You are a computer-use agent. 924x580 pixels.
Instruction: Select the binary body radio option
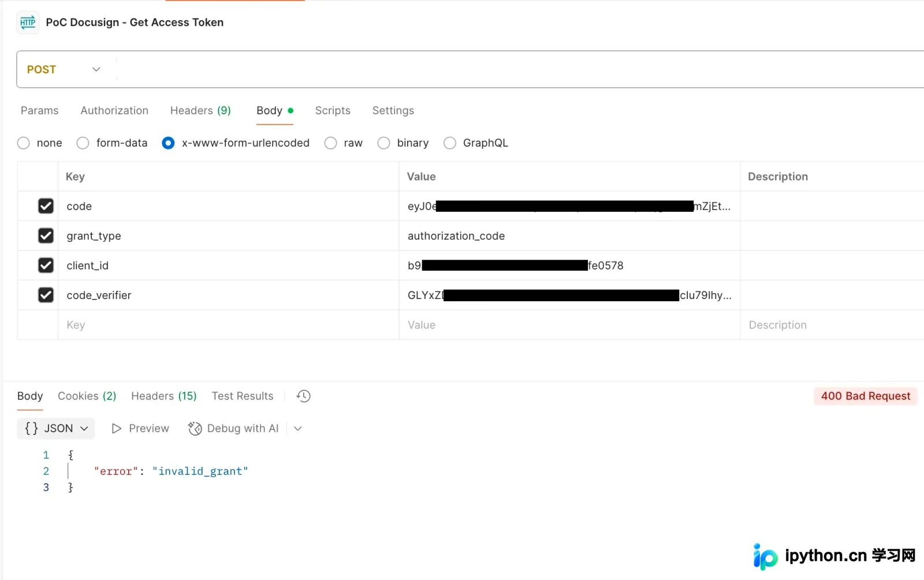[x=383, y=143]
